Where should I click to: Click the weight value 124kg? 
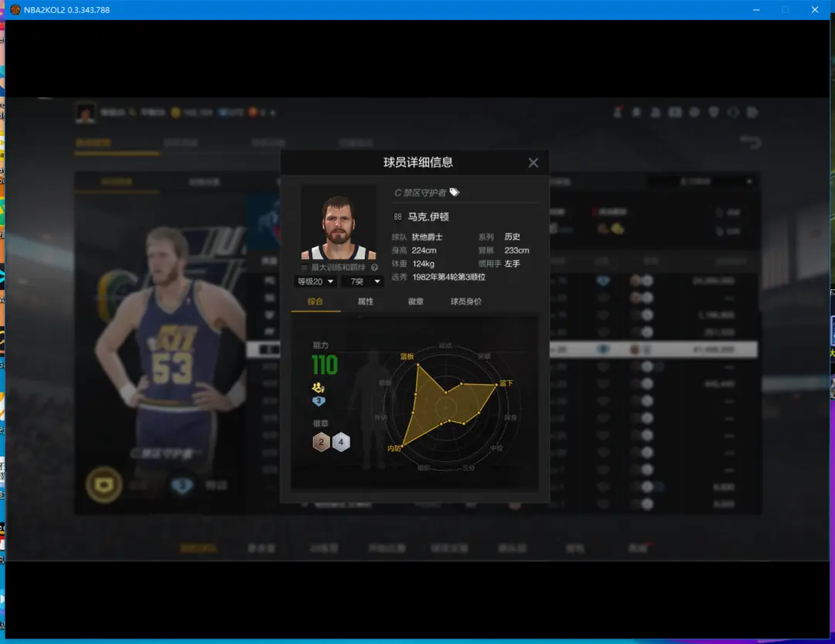tap(424, 264)
